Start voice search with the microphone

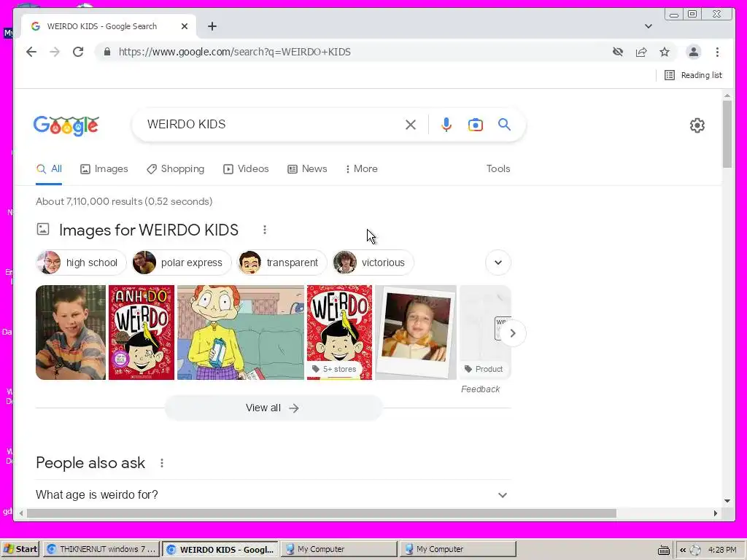pyautogui.click(x=446, y=125)
